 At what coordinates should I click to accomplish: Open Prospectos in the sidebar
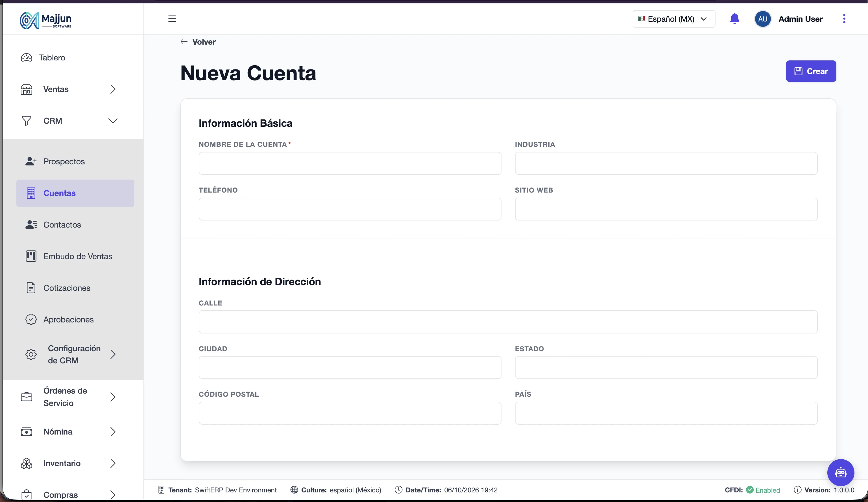(75, 161)
